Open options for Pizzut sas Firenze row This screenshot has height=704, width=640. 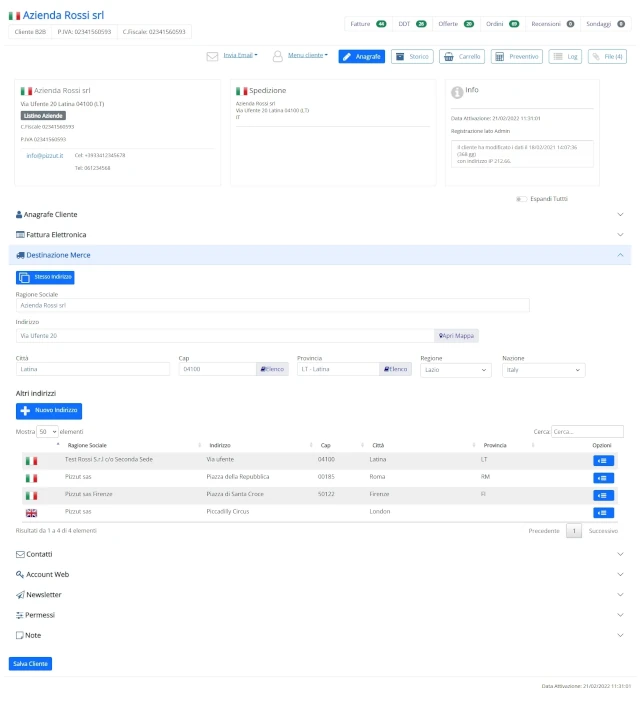(x=603, y=496)
